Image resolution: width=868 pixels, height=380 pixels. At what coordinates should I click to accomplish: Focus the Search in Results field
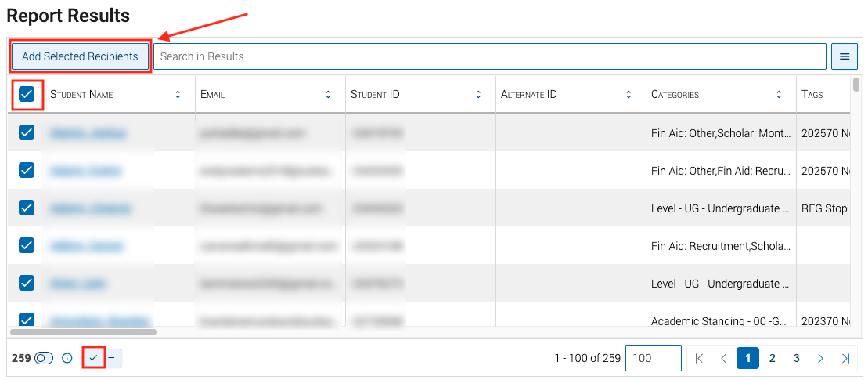490,56
